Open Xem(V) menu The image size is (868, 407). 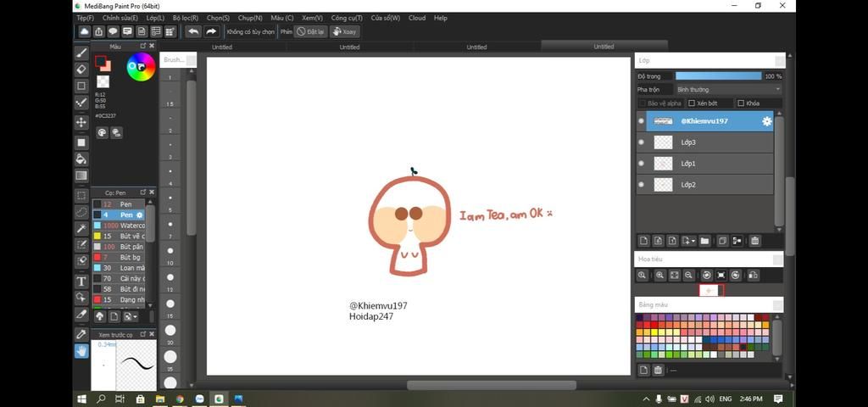[312, 19]
